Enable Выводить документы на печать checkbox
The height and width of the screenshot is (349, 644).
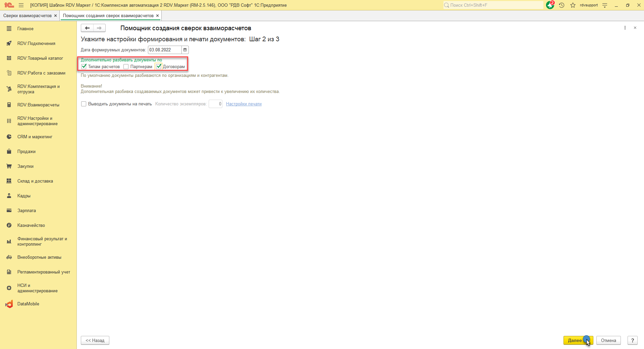point(84,104)
